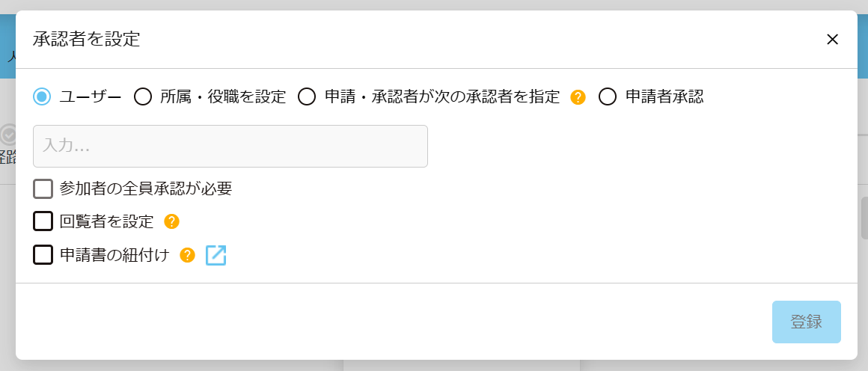868x371 pixels.
Task: Check the 申請書の紐付け checkbox square
Action: (43, 255)
